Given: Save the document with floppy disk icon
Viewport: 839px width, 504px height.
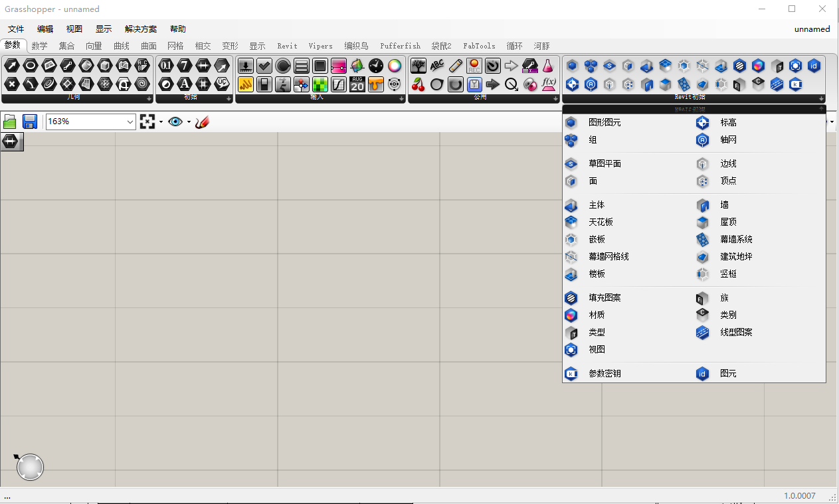Looking at the screenshot, I should pyautogui.click(x=29, y=122).
